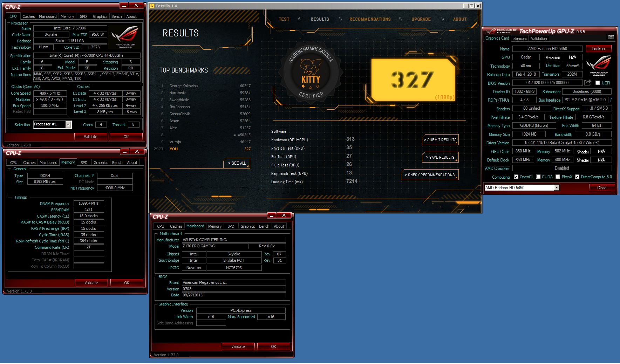Toggle the UEFI checkbox in GPU-Z
Image resolution: width=620 pixels, height=364 pixels.
(x=598, y=83)
